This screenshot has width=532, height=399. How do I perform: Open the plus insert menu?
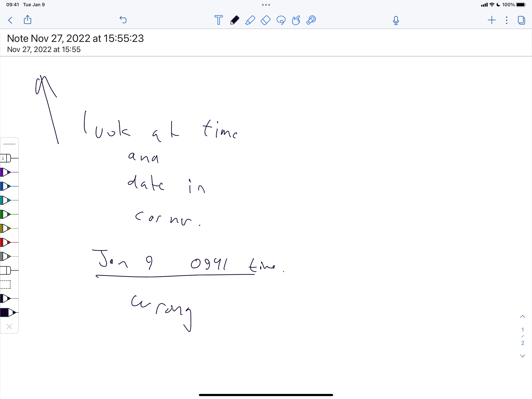[x=492, y=20]
